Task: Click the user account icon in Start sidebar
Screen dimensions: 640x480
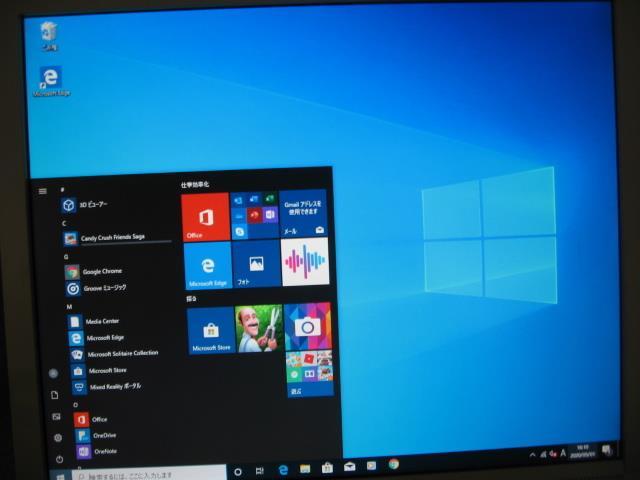Action: pos(53,373)
